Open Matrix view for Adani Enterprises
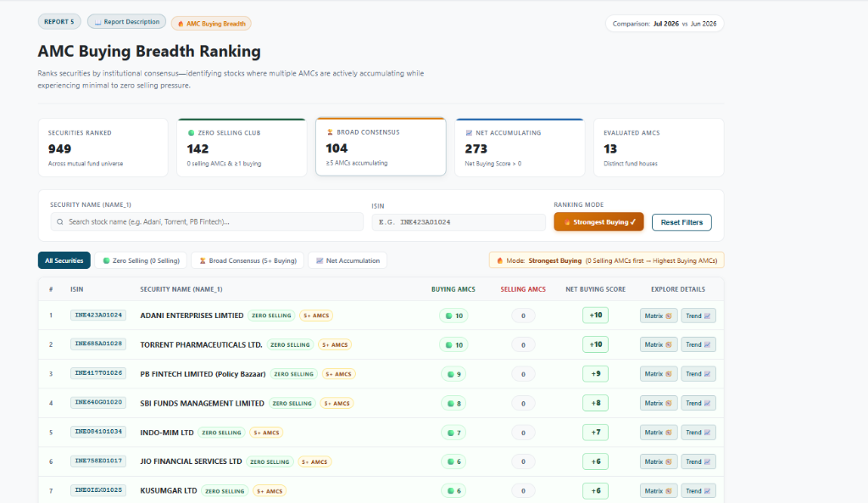The height and width of the screenshot is (503, 868). (658, 316)
